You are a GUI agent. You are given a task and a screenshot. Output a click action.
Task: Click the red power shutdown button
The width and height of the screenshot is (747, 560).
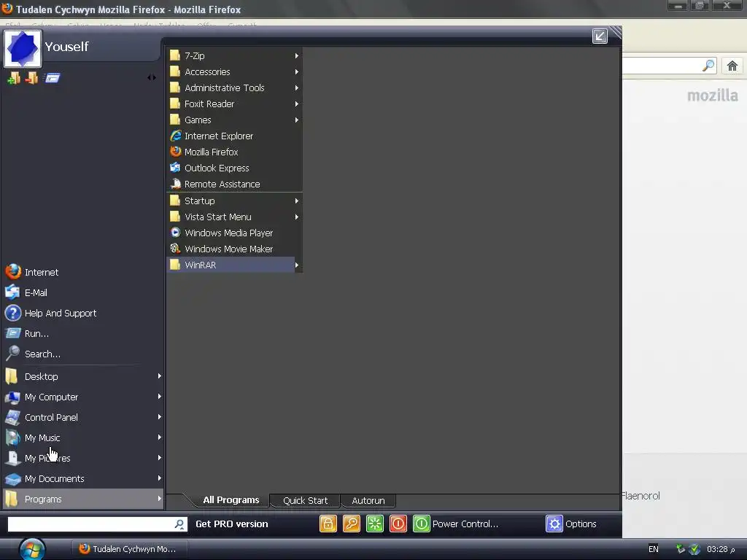(398, 524)
